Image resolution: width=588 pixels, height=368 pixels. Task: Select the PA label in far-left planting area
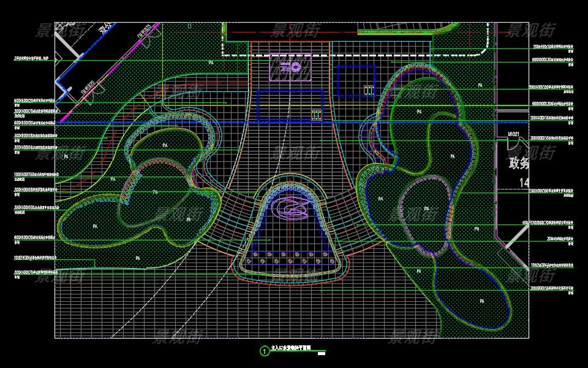66,156
